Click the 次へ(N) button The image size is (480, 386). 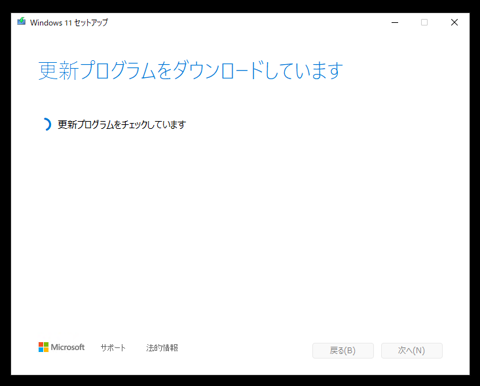(412, 351)
